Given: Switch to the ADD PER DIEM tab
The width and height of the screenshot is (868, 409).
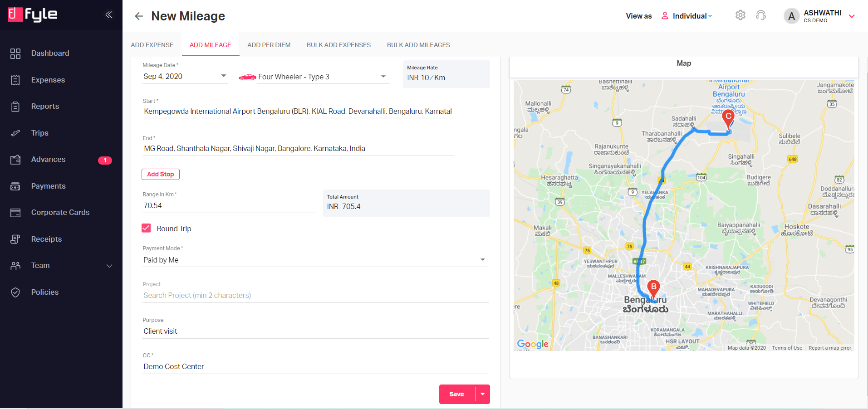Looking at the screenshot, I should [269, 44].
